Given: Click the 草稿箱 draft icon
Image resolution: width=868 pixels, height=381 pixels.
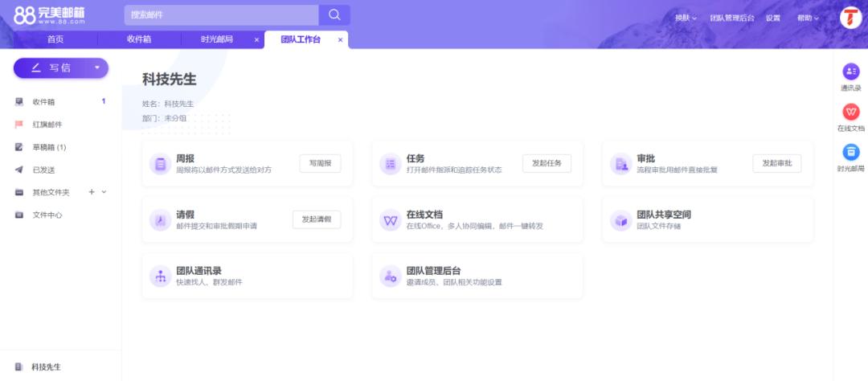Looking at the screenshot, I should 19,147.
